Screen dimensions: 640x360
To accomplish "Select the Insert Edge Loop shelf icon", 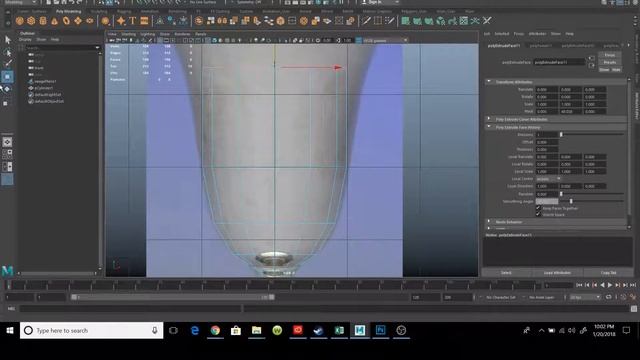I will (378, 21).
